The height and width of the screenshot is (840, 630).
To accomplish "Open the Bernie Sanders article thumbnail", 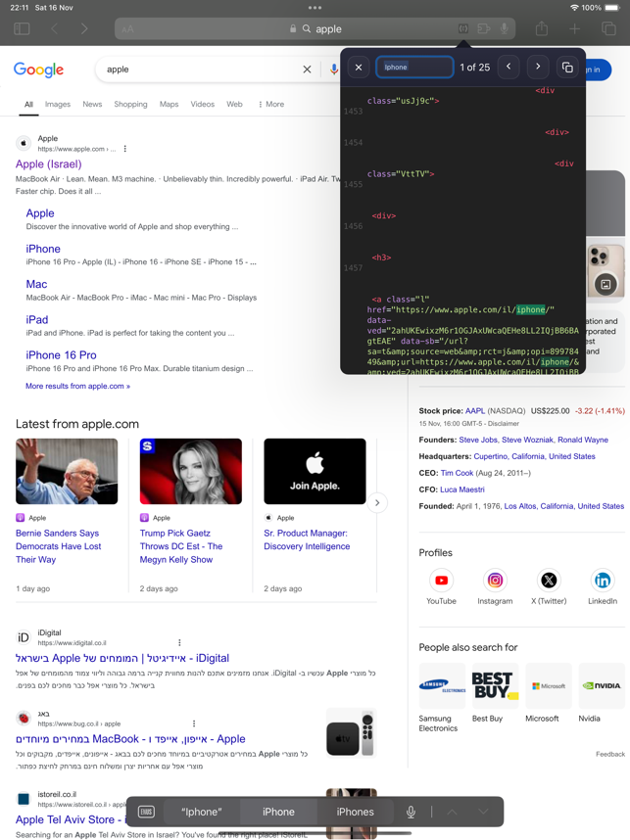I will [67, 472].
